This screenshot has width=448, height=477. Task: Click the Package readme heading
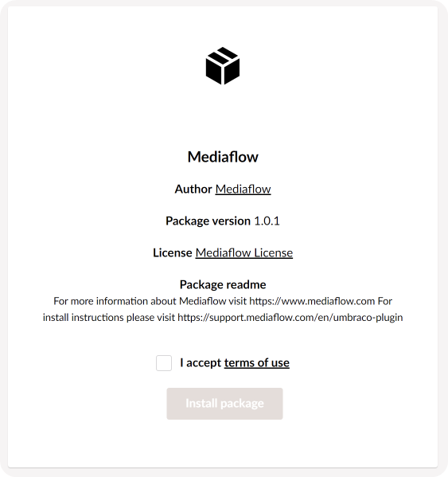click(x=223, y=284)
